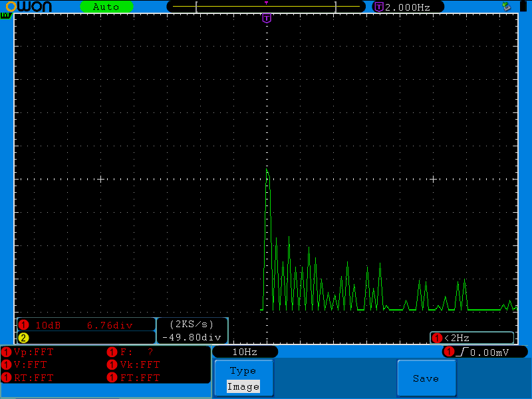This screenshot has height=399, width=532.
Task: Click the green M math marker at left edge
Action: (5, 15)
